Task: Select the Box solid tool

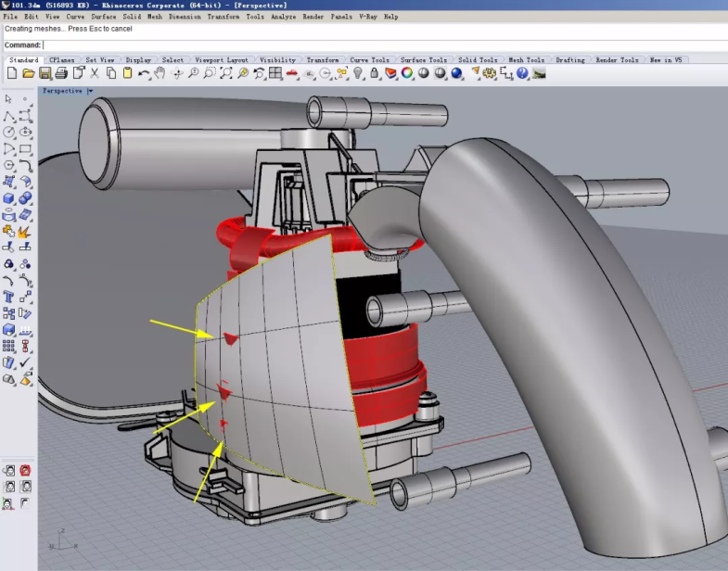Action: tap(9, 197)
